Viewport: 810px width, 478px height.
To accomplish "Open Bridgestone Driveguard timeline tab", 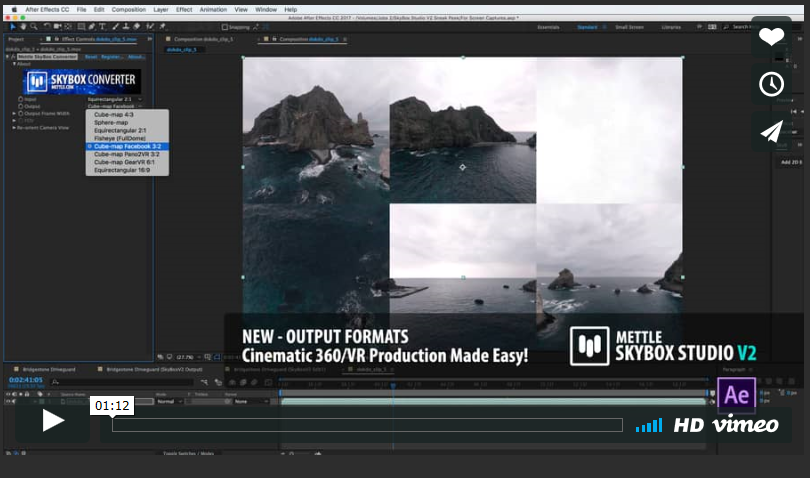I will click(49, 369).
